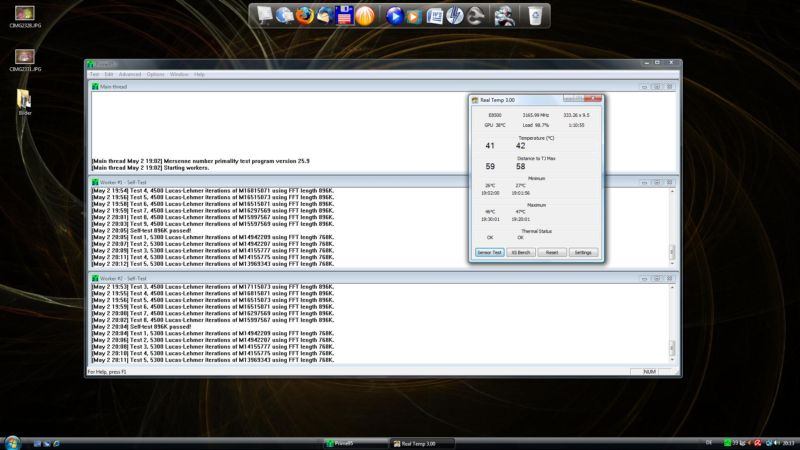Viewport: 800px width, 450px height.
Task: Click Reset button in Real Temp
Action: [552, 253]
